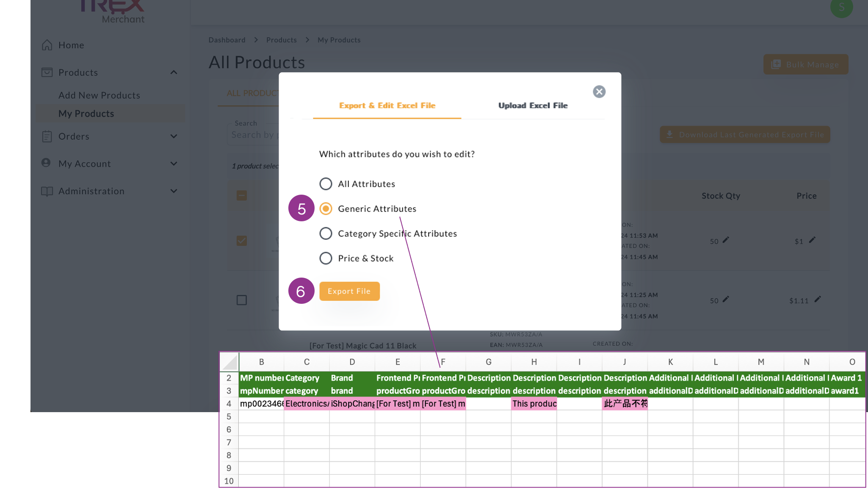Expand the Orders sidebar menu
The width and height of the screenshot is (868, 490).
[174, 136]
